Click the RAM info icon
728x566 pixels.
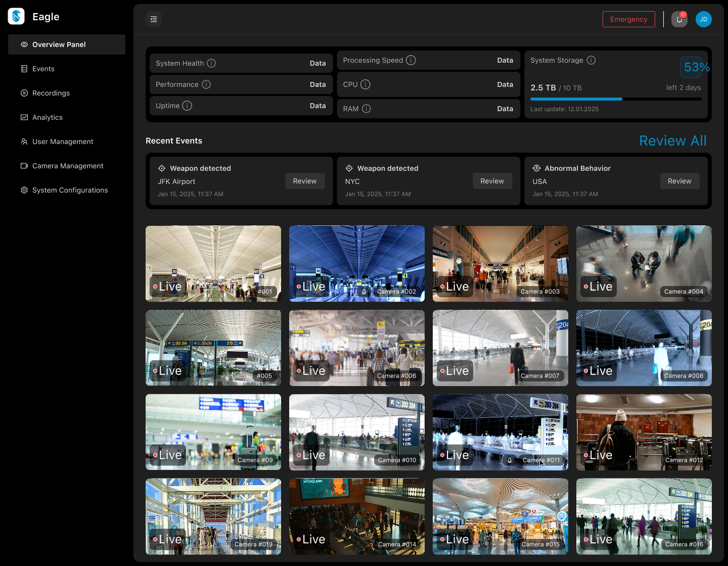366,109
